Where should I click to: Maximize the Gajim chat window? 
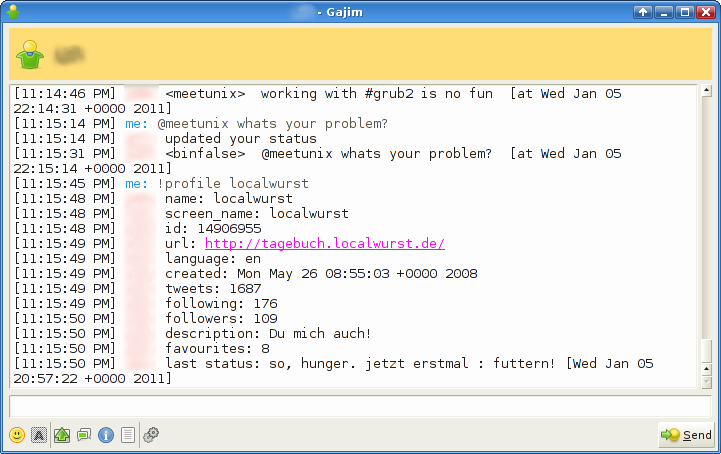click(x=684, y=13)
